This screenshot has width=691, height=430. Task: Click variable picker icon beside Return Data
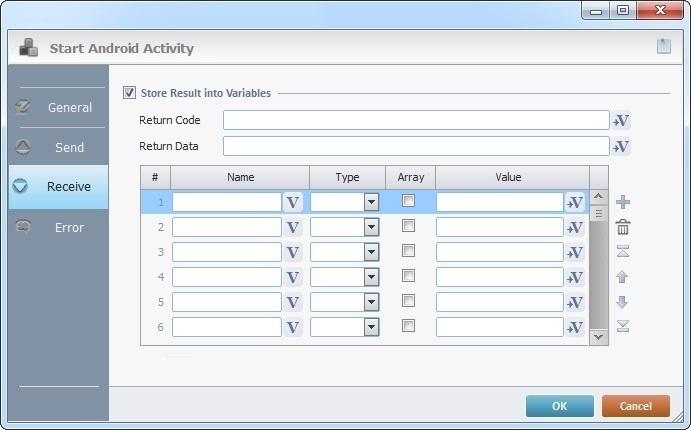pos(621,147)
